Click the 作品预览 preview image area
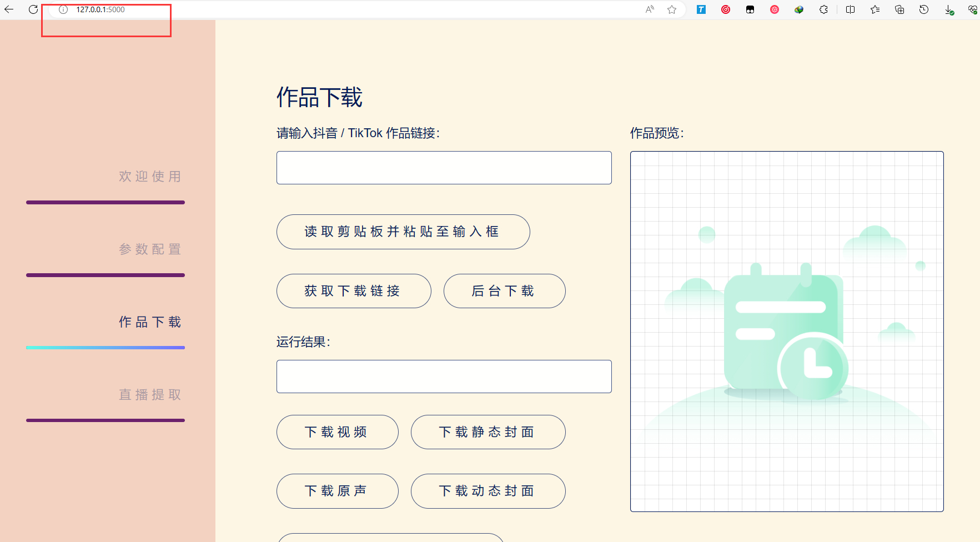The height and width of the screenshot is (542, 980). click(x=787, y=332)
